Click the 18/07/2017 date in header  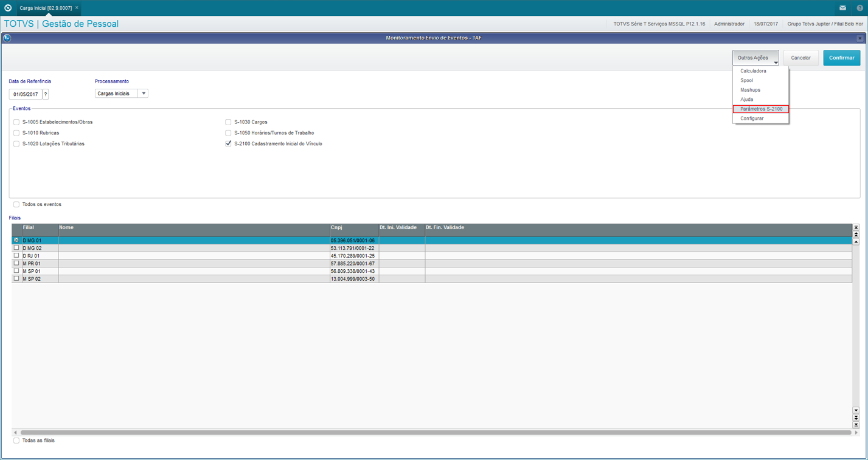pyautogui.click(x=766, y=24)
